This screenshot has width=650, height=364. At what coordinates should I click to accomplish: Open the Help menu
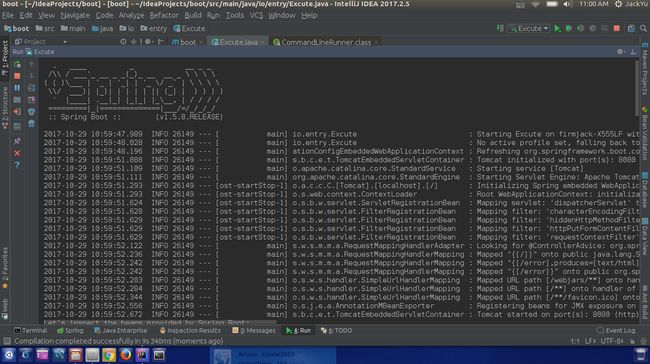click(x=309, y=15)
